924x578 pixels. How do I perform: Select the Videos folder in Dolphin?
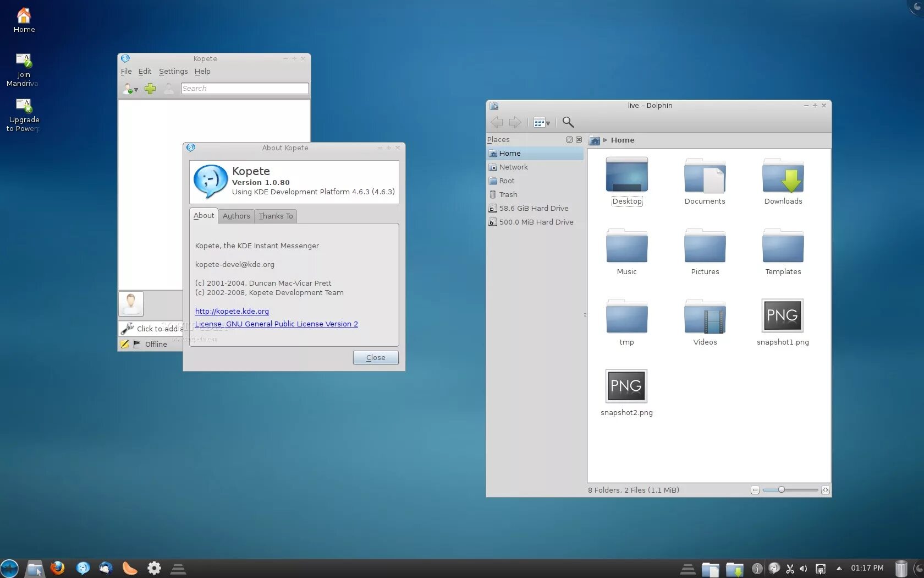coord(705,322)
